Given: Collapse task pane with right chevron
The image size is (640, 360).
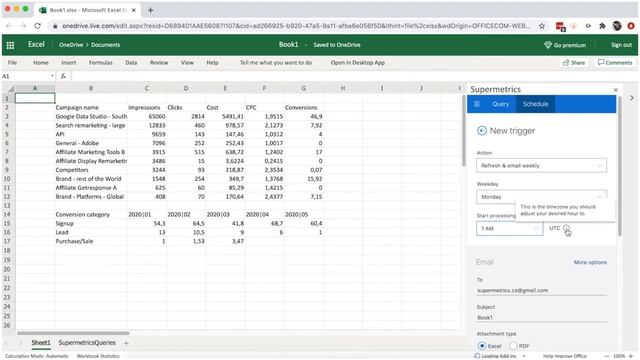Looking at the screenshot, I should pos(632,98).
